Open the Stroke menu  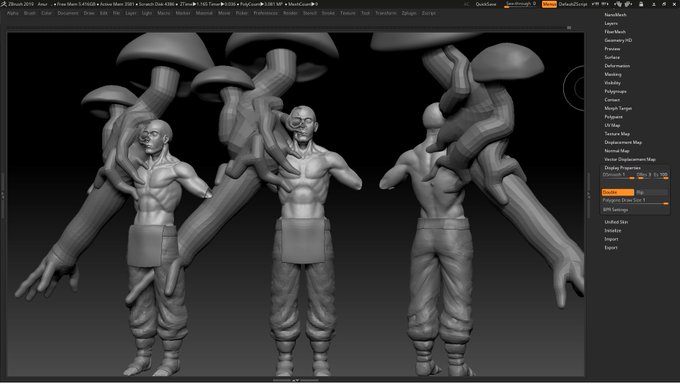328,13
